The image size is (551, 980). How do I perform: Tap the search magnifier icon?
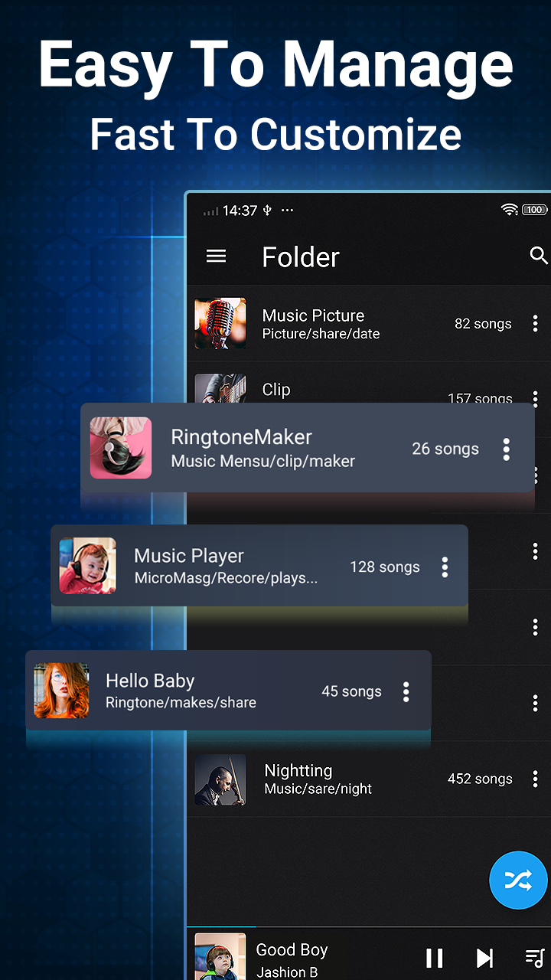pyautogui.click(x=539, y=256)
